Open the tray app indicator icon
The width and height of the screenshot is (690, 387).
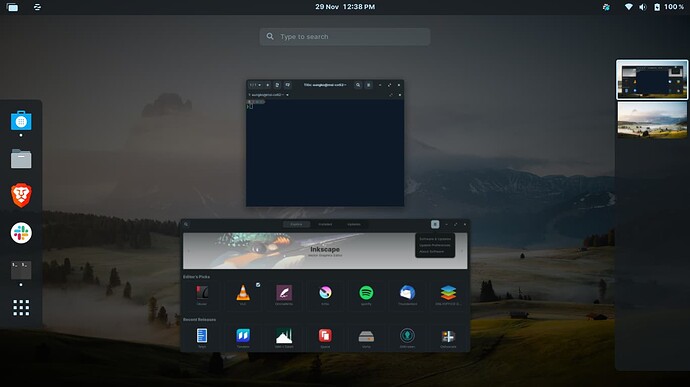point(606,7)
